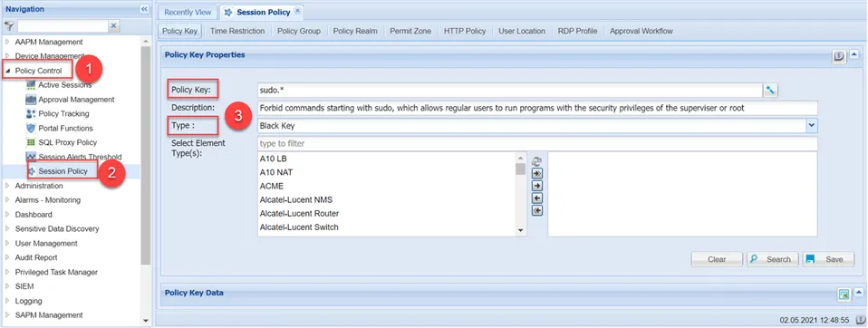
Task: Open Privileged Task Manager in navigation
Action: [x=56, y=272]
